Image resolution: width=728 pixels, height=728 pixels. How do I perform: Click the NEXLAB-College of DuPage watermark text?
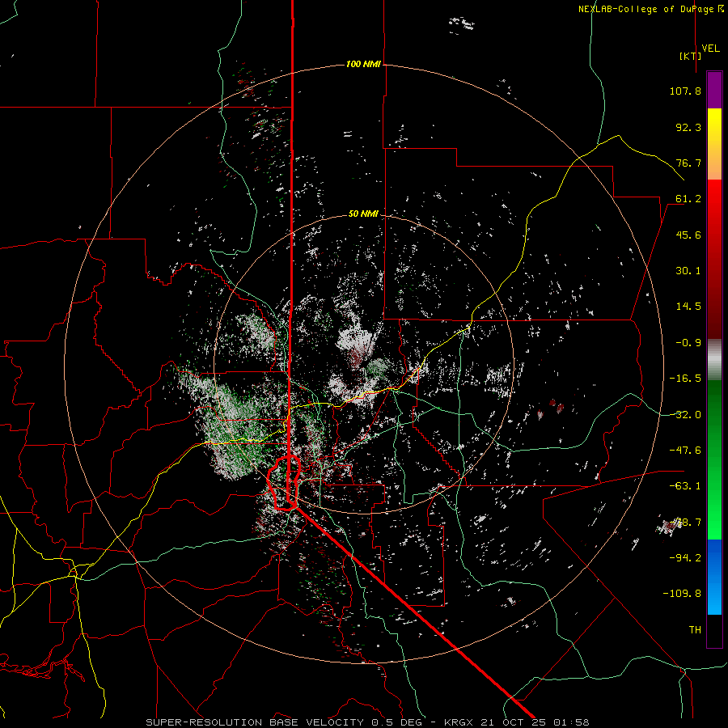650,9
